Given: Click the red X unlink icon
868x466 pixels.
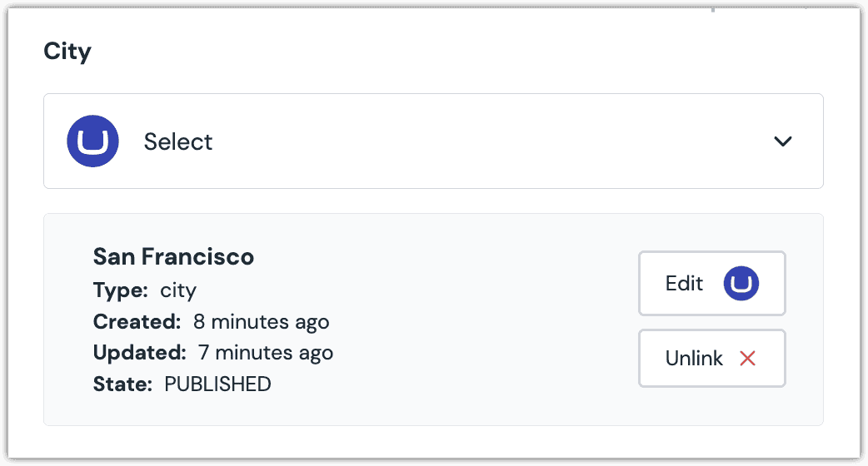Looking at the screenshot, I should click(x=747, y=359).
